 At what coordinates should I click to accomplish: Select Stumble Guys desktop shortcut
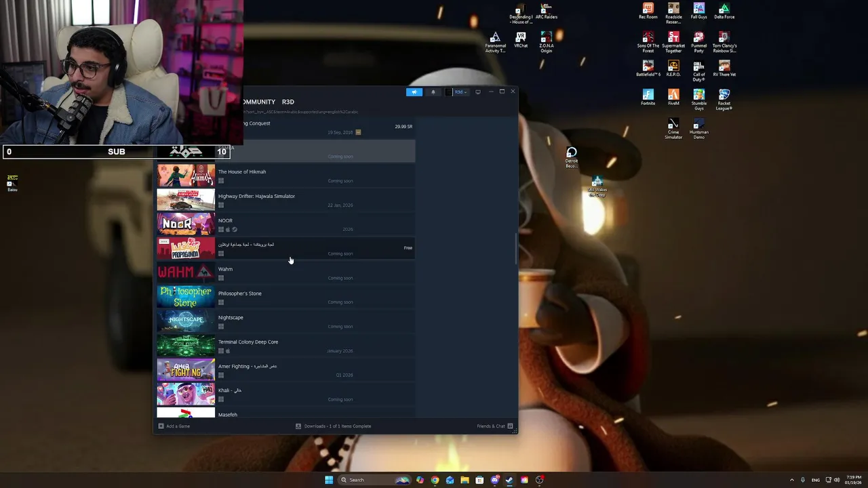pos(698,100)
